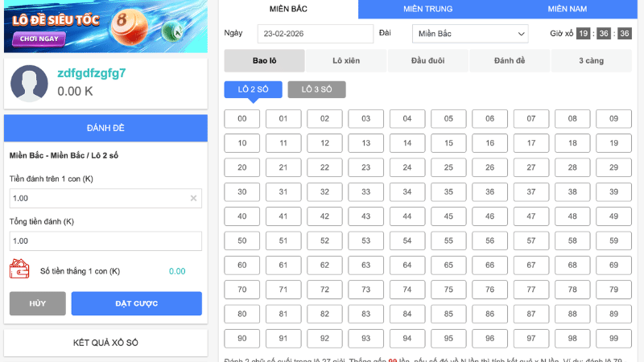Click the Lô Đề Siêu Tốc banner
The height and width of the screenshot is (362, 644).
pos(105,26)
